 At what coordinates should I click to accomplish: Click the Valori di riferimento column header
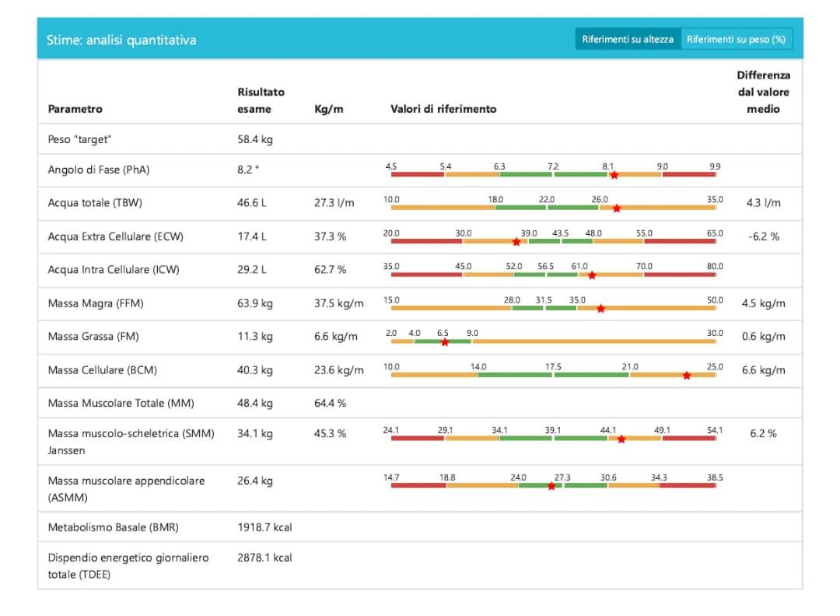(x=443, y=109)
